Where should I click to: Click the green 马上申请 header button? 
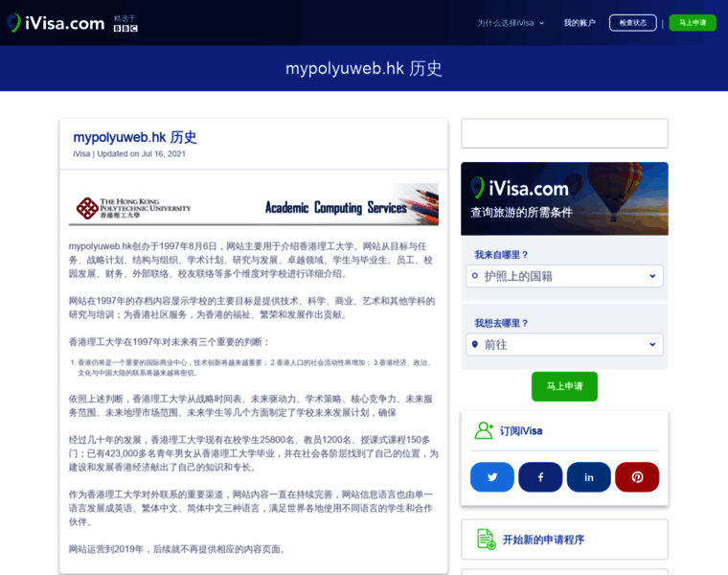click(x=693, y=23)
